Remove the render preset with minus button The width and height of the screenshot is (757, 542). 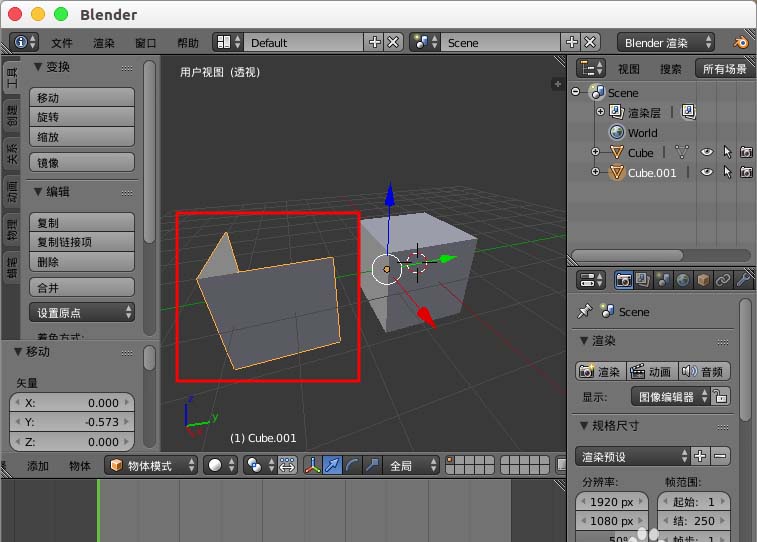point(720,456)
